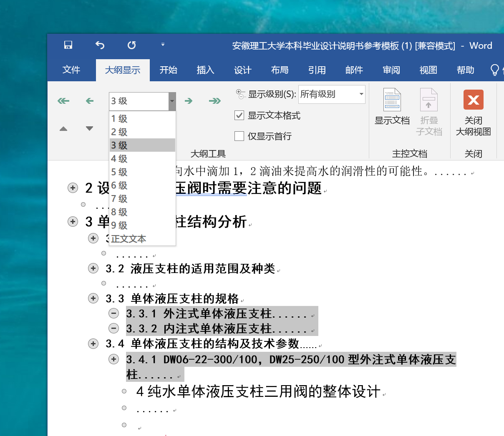This screenshot has width=504, height=436.
Task: Click the Save icon in title bar
Action: (68, 45)
